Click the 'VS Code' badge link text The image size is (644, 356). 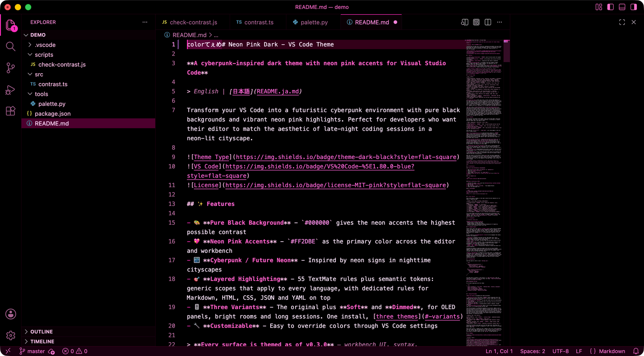coord(206,166)
